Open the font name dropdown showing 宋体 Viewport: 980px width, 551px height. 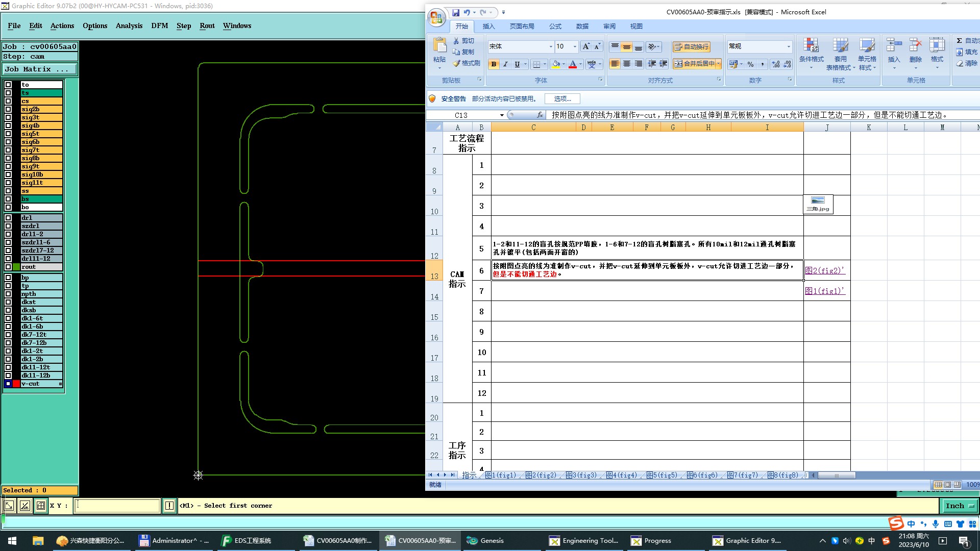[550, 46]
